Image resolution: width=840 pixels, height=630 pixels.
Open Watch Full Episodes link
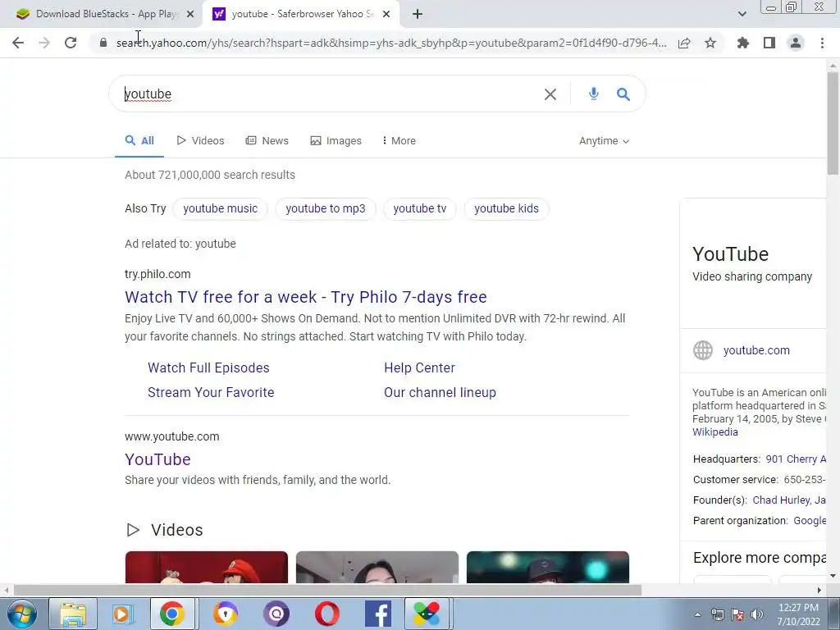pos(208,368)
